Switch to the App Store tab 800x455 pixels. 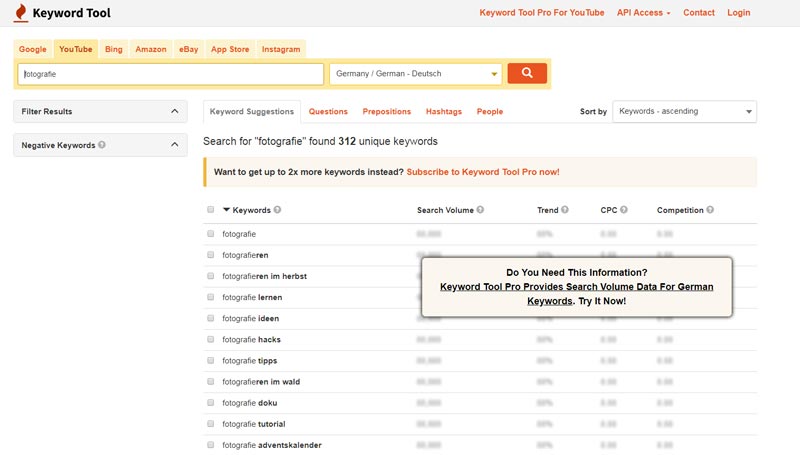click(230, 49)
